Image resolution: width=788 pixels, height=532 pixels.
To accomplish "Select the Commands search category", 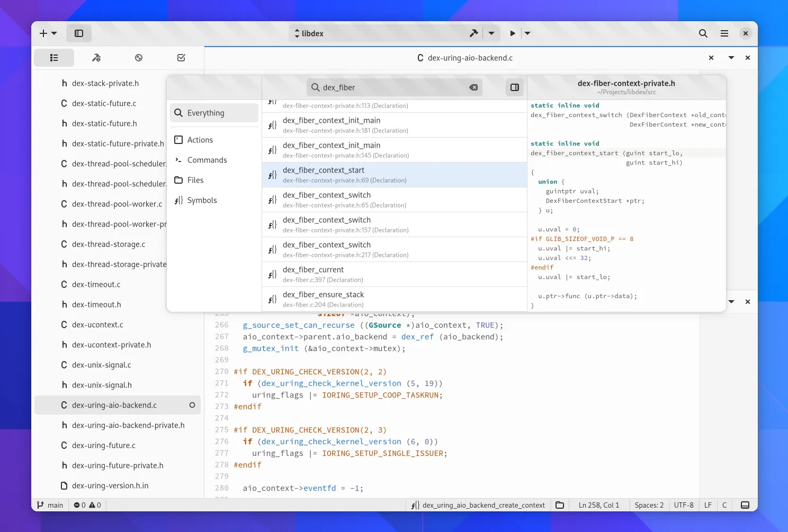I will [207, 160].
